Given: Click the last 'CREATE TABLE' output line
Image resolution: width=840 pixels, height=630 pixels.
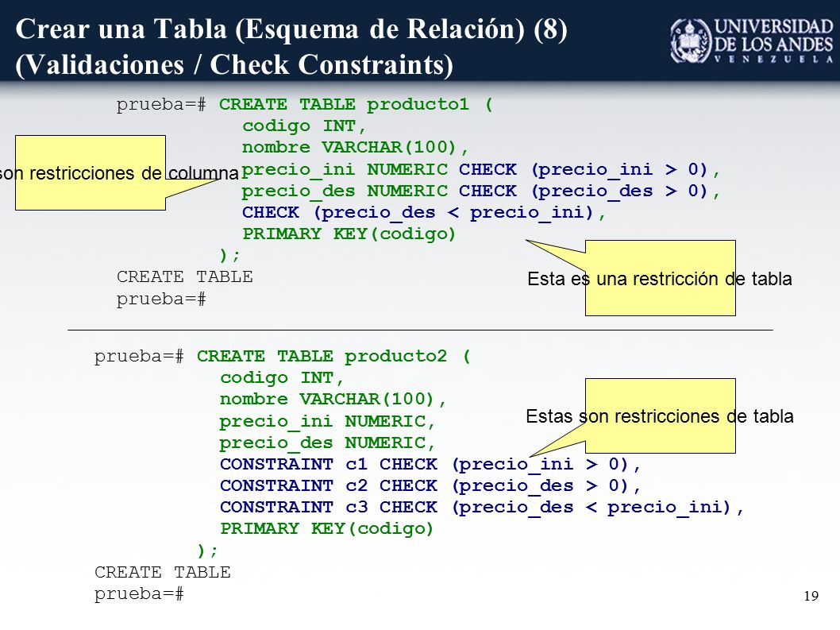Looking at the screenshot, I should coord(162,572).
